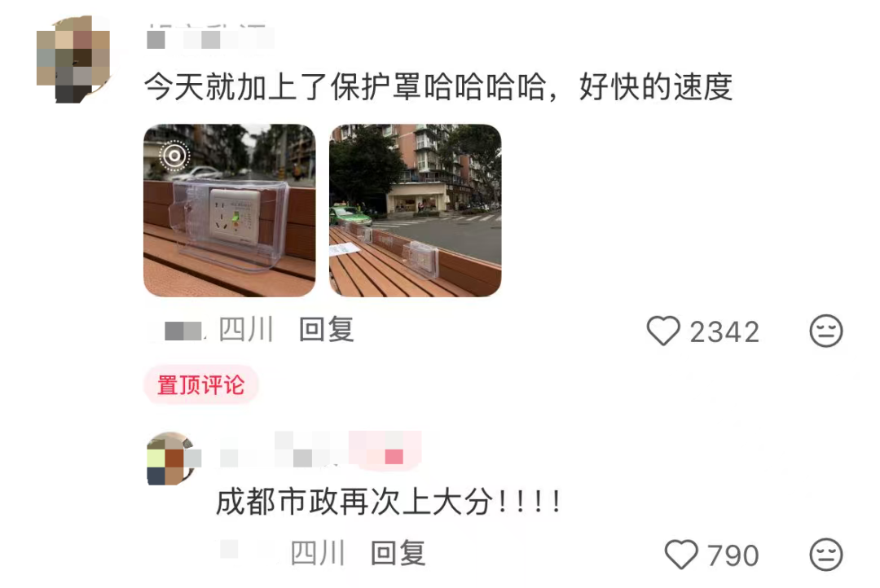The width and height of the screenshot is (880, 588).
Task: Tap the 四川 location on the first comment
Action: pyautogui.click(x=246, y=329)
